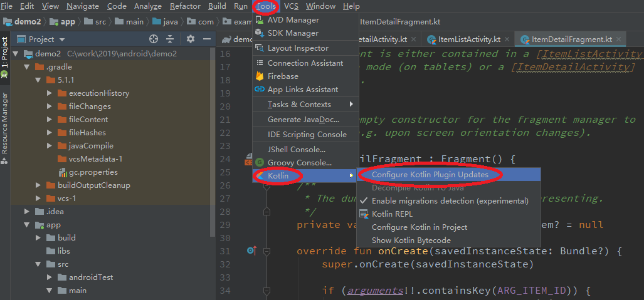Open the Navigate menu
Screen dimensions: 644x300
pyautogui.click(x=83, y=6)
